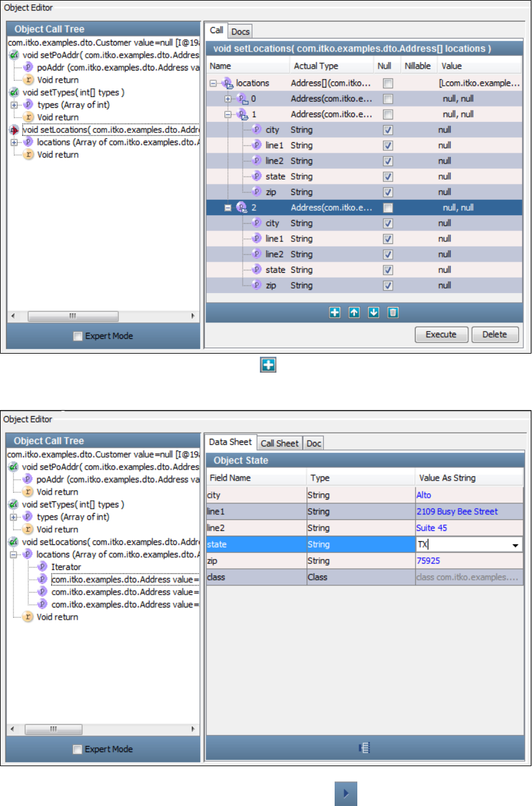Expand the types node in upper call tree

tap(14, 105)
